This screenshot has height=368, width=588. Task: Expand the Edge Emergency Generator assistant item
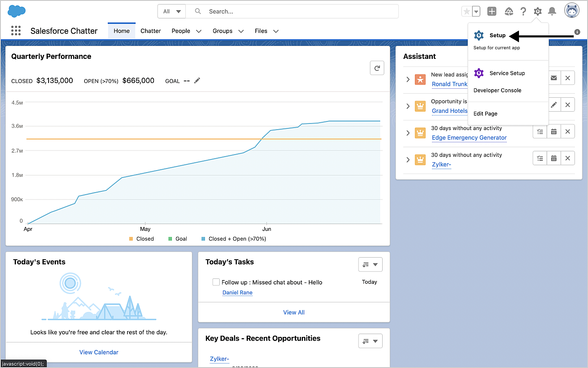click(408, 133)
